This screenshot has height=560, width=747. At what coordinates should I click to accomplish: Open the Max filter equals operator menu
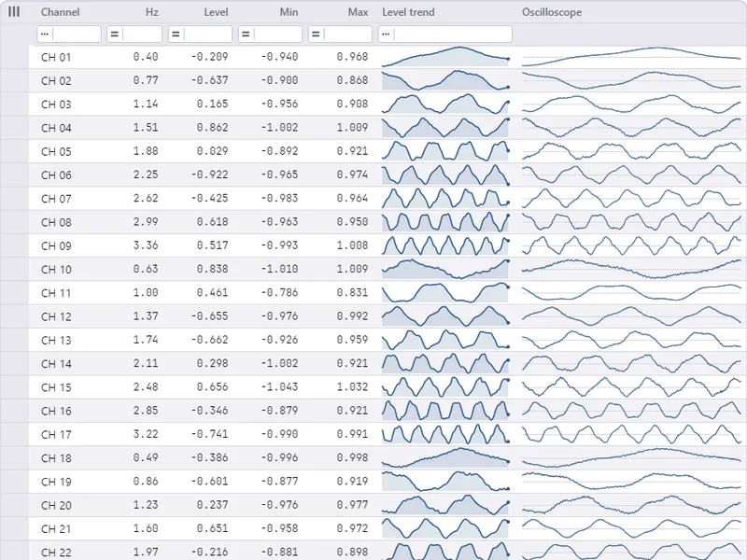pyautogui.click(x=316, y=35)
